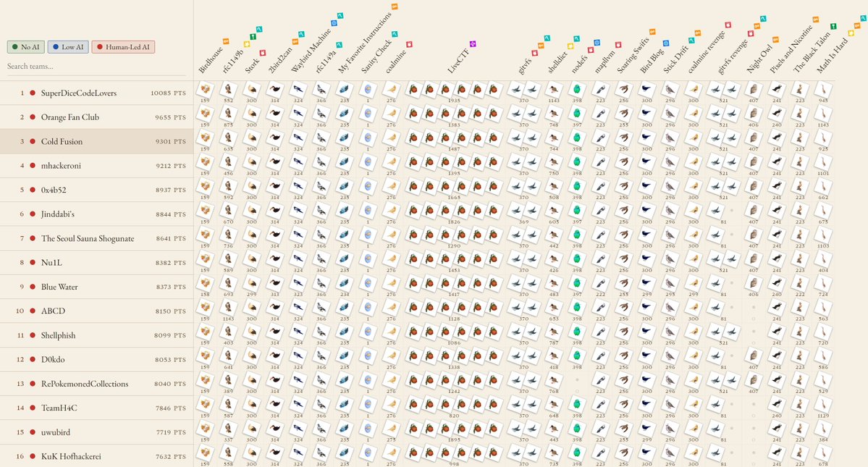Toggle the No AI filter
The width and height of the screenshot is (868, 467).
[25, 47]
